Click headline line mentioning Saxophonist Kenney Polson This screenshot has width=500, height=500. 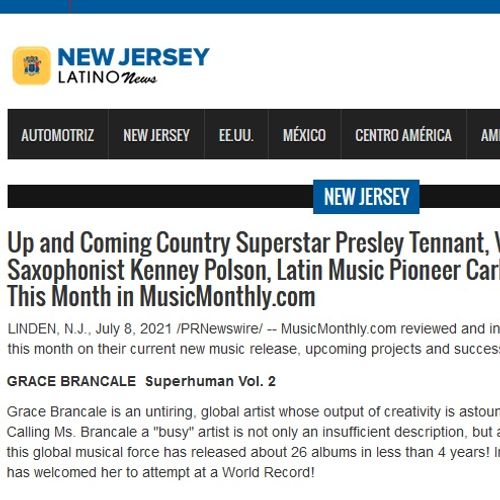[x=253, y=270]
